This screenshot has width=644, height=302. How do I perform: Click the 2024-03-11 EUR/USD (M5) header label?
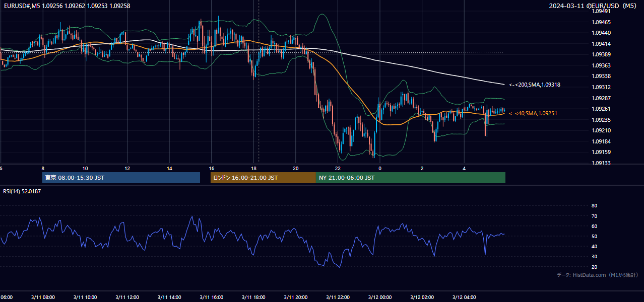coord(593,6)
